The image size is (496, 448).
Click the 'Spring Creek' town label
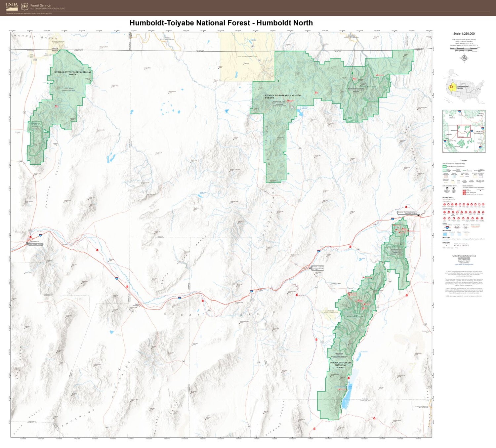point(336,284)
